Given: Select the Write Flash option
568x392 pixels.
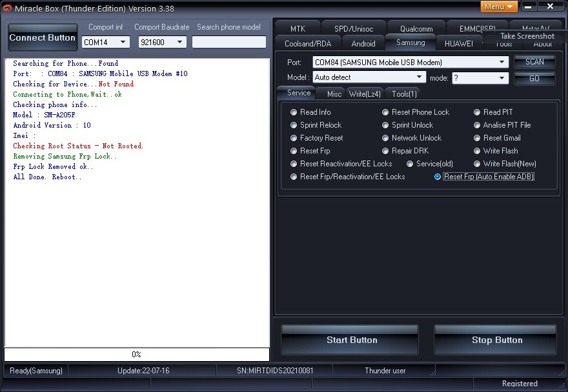Looking at the screenshot, I should point(496,151).
